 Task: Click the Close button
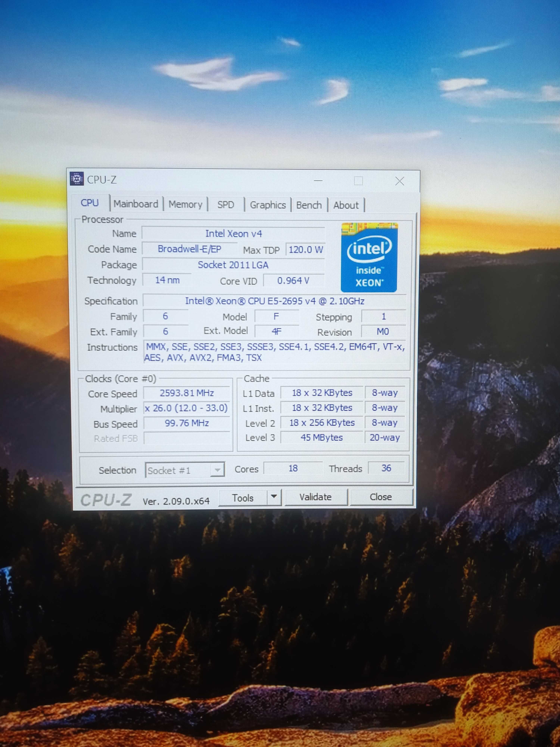tap(381, 497)
